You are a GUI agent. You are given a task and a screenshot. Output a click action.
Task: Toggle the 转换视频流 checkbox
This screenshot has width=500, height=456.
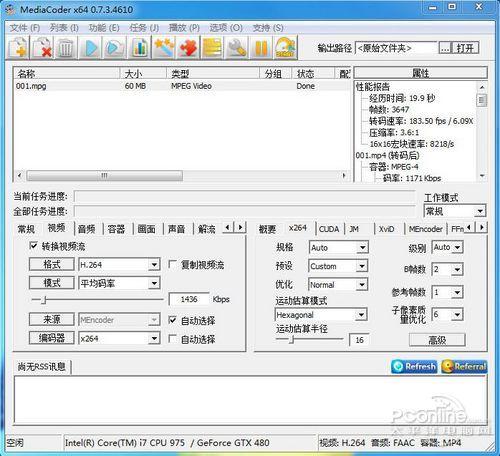[33, 246]
